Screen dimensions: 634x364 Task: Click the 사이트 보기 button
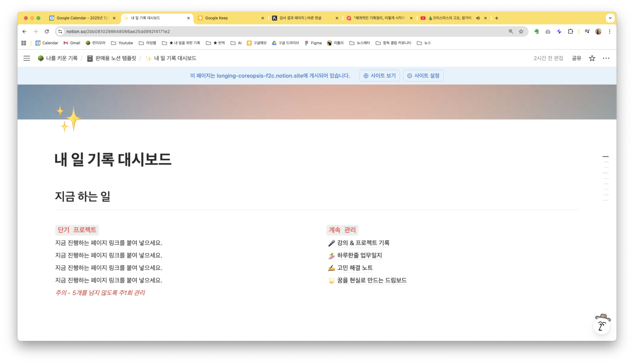pyautogui.click(x=379, y=76)
